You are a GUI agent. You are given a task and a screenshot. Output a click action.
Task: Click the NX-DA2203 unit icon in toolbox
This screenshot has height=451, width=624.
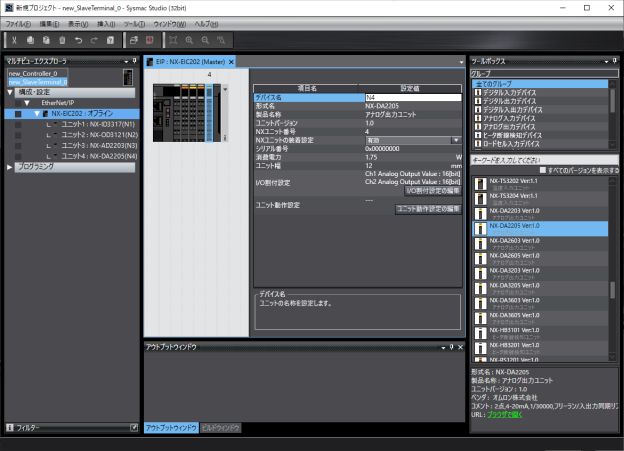pyautogui.click(x=481, y=213)
